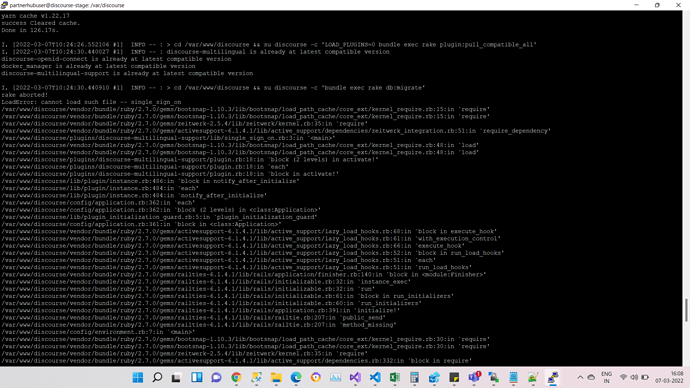This screenshot has width=690, height=388.
Task: Open Task View on the taskbar
Action: click(176, 377)
